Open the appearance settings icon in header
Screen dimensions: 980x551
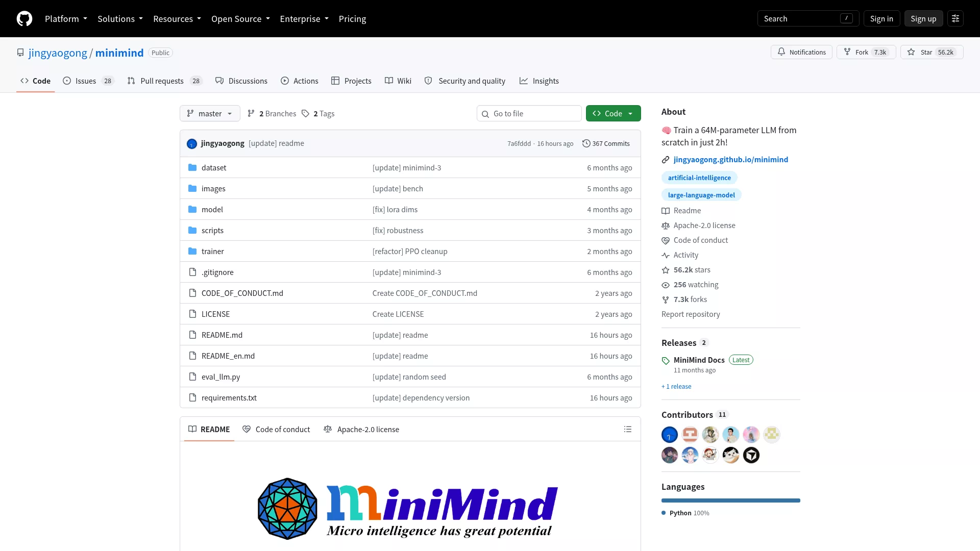tap(955, 19)
